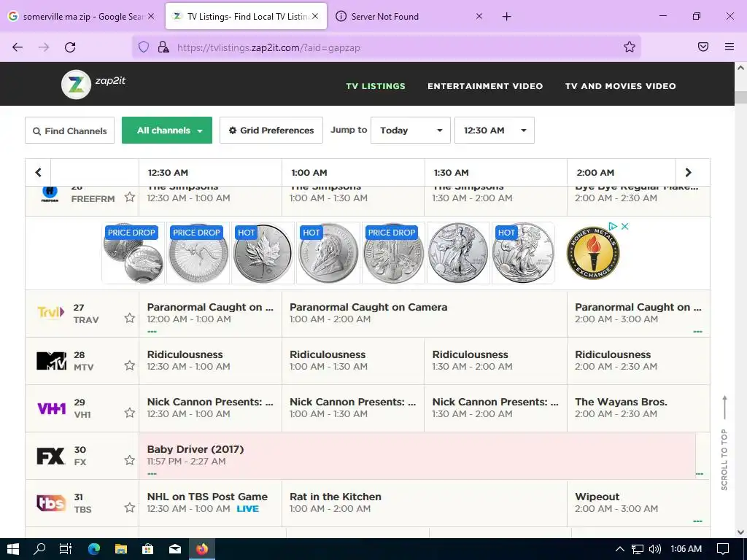Favorite the MTV channel star

(130, 365)
